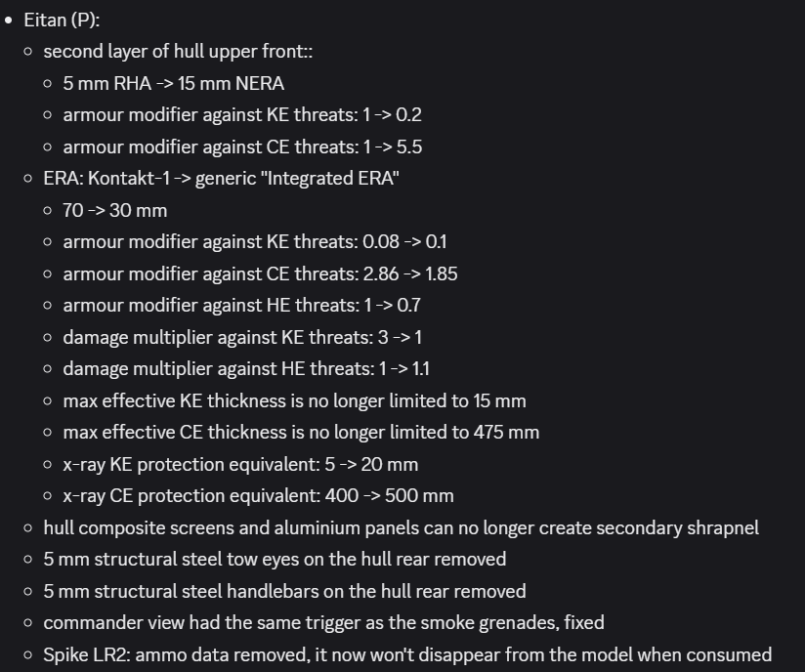Viewport: 805px width, 672px height.
Task: Click the "Spike LR2" ammo data line
Action: coord(407,654)
